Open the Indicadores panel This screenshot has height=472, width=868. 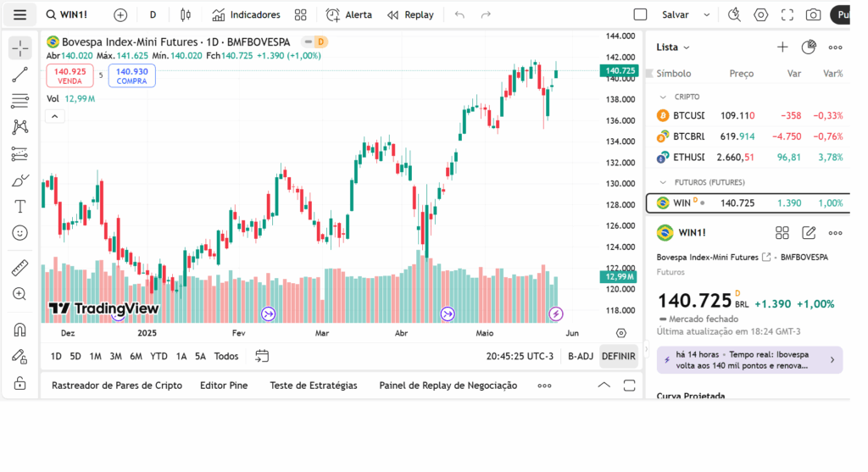point(247,15)
